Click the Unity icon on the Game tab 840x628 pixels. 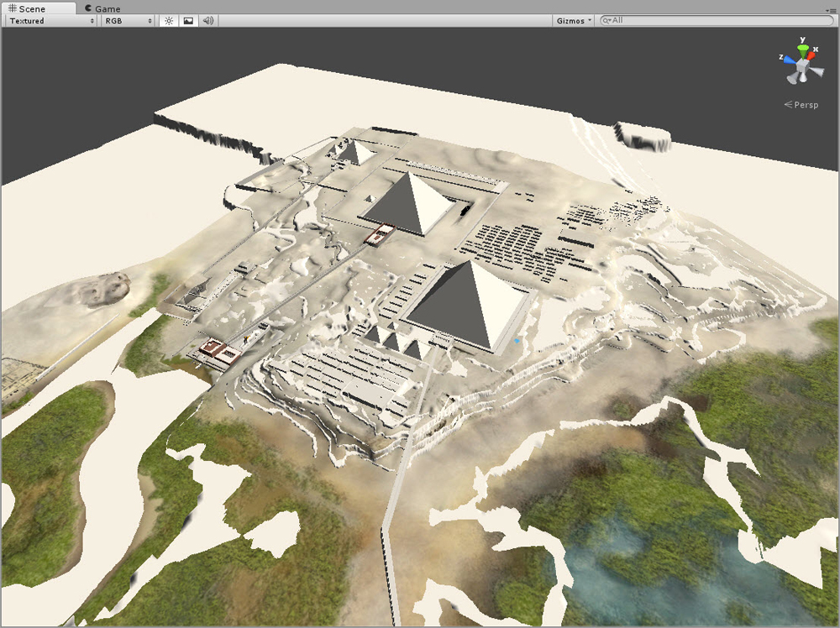pos(87,8)
